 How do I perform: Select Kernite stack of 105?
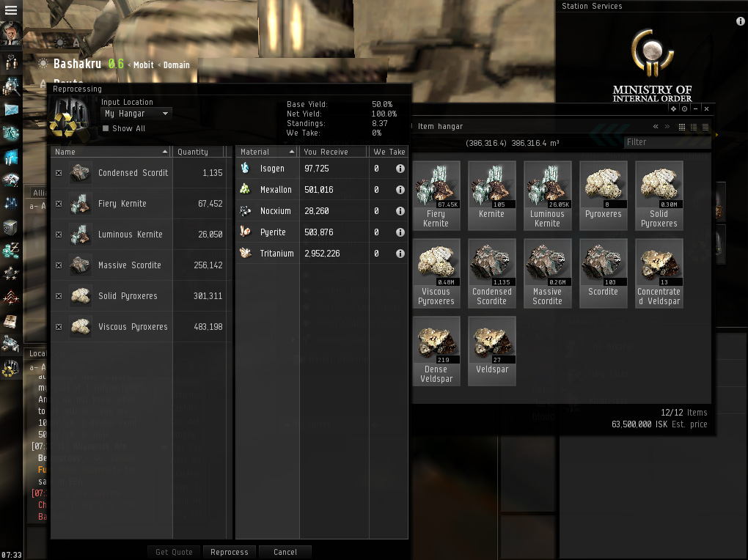492,196
